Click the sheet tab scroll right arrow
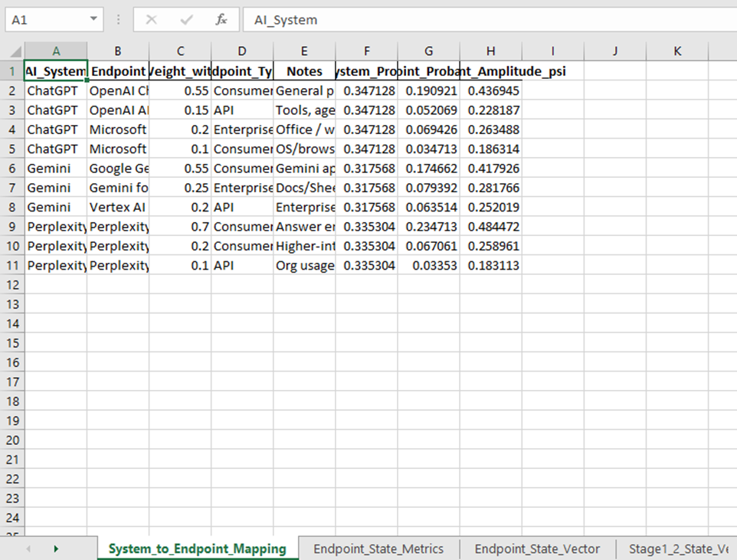This screenshot has width=737, height=560. pos(56,549)
